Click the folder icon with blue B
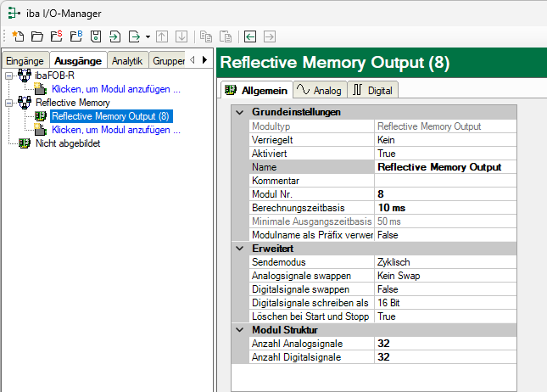This screenshot has height=392, width=547. tap(75, 36)
